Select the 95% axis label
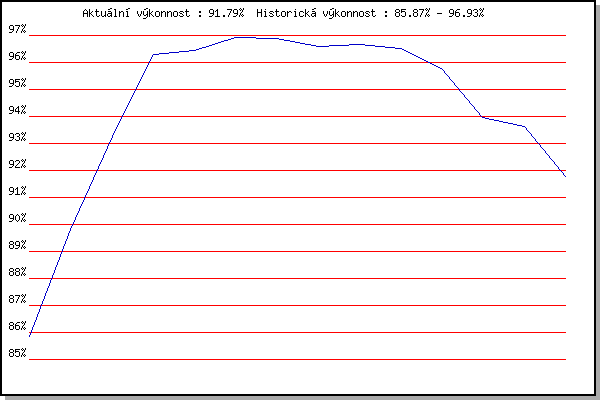 (17, 83)
